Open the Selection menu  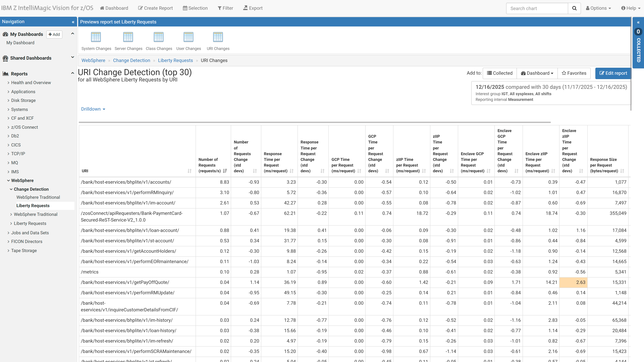pyautogui.click(x=195, y=8)
